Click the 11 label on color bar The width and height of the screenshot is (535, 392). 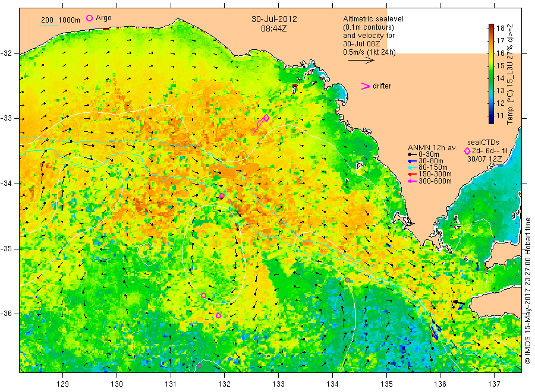pyautogui.click(x=500, y=116)
